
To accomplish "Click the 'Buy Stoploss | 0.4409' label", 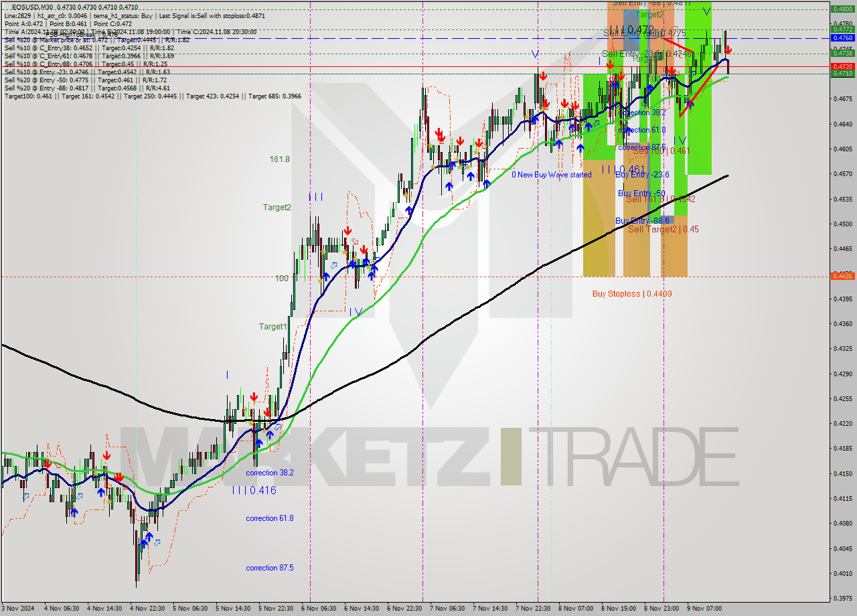I will point(632,294).
